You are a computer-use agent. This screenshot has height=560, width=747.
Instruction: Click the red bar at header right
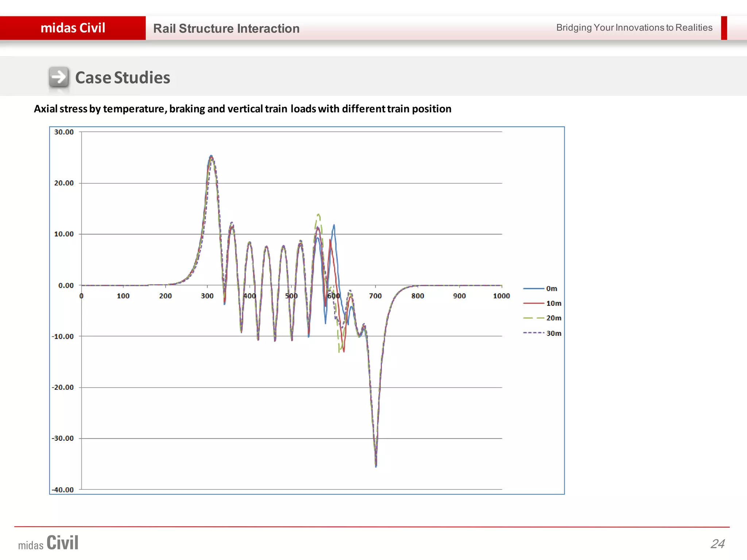[x=724, y=28]
